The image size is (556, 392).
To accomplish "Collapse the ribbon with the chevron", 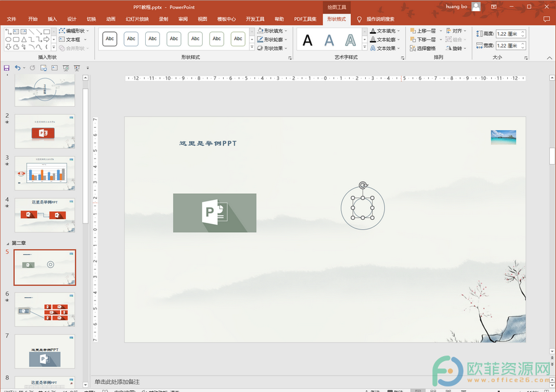I will [549, 57].
